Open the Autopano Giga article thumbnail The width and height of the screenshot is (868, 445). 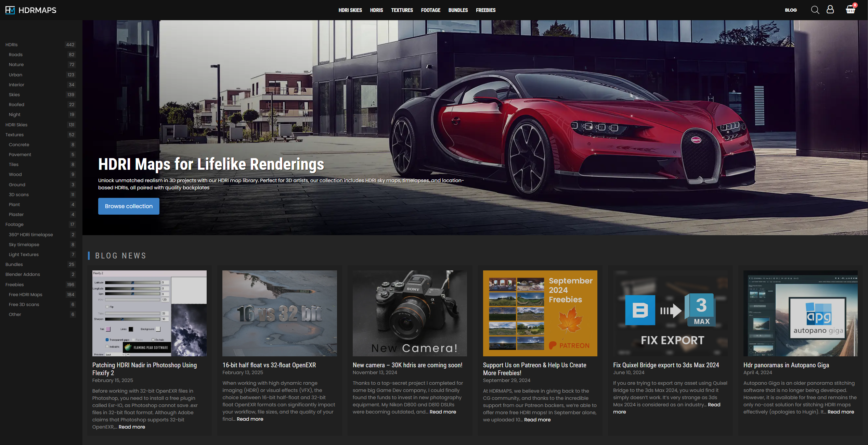800,313
